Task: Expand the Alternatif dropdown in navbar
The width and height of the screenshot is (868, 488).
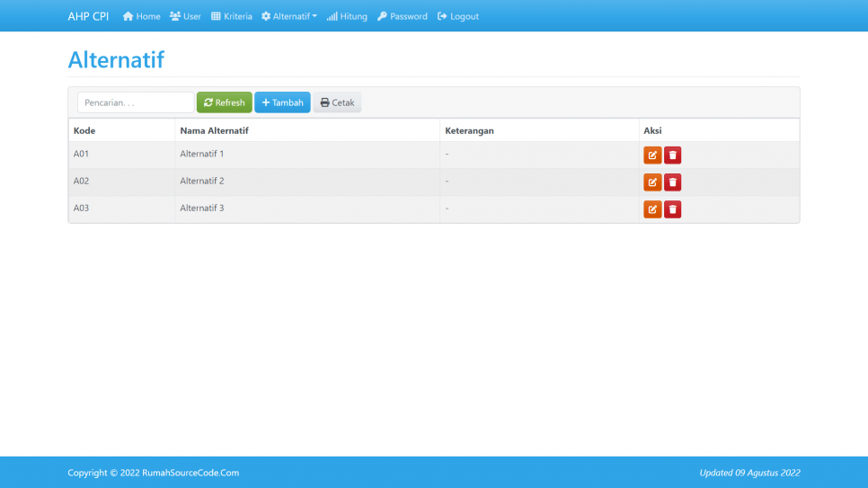Action: tap(289, 16)
